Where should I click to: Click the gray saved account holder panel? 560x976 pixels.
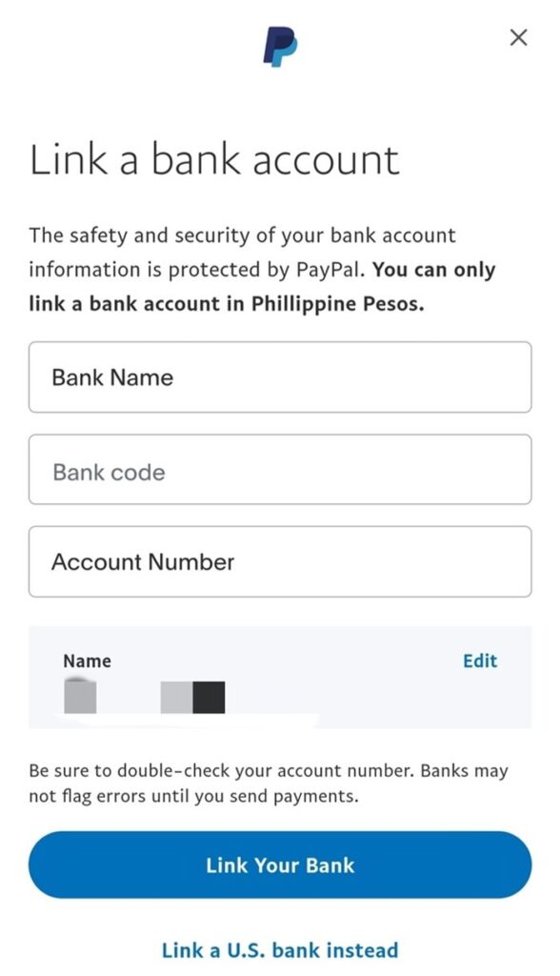[280, 677]
